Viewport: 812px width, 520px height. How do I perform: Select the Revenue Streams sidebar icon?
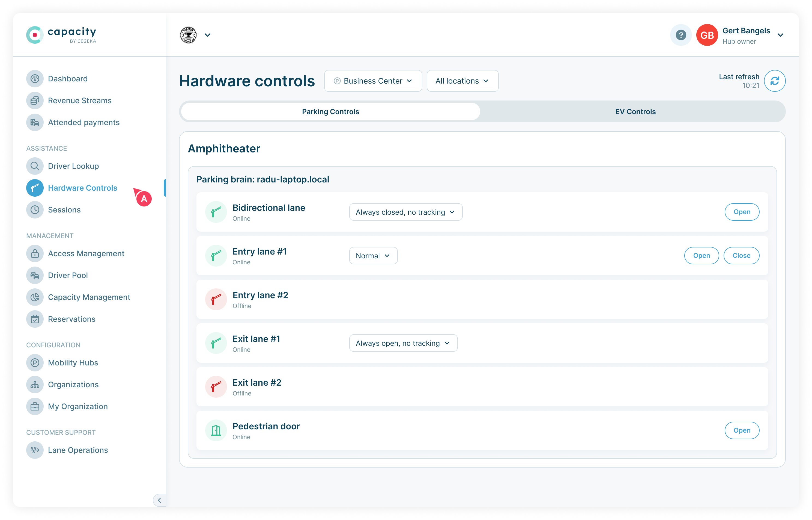pos(35,100)
